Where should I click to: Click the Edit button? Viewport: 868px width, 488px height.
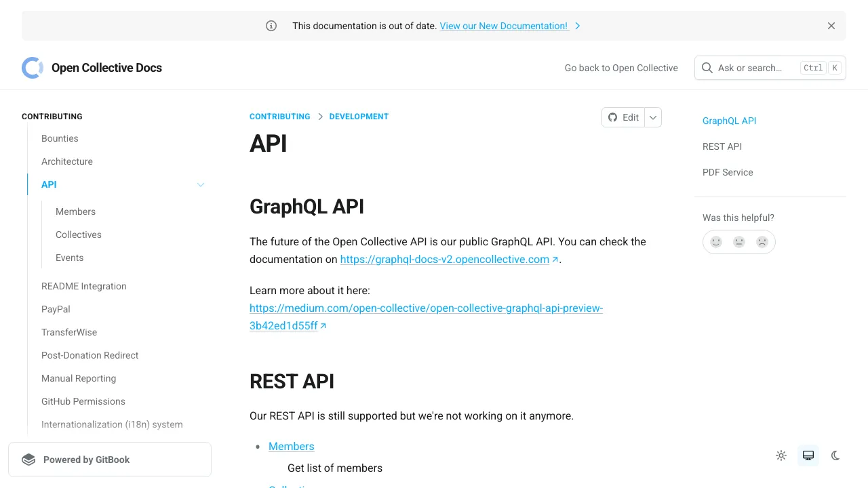(x=623, y=117)
